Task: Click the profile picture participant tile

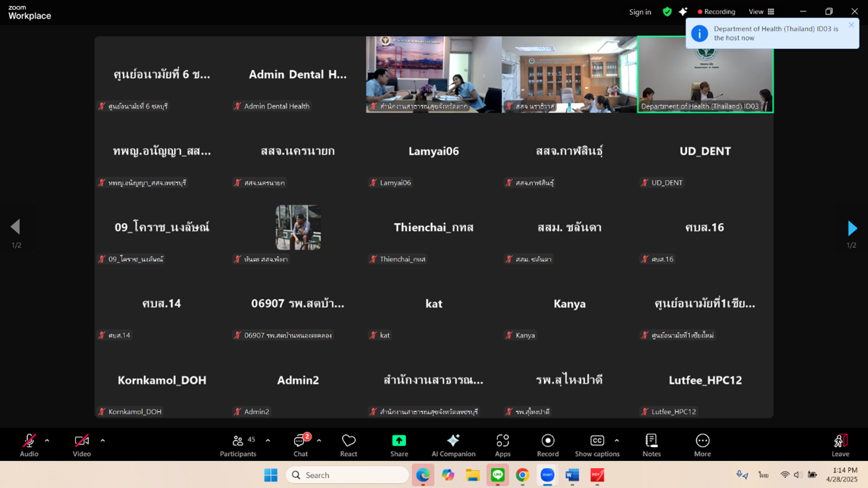Action: click(298, 227)
